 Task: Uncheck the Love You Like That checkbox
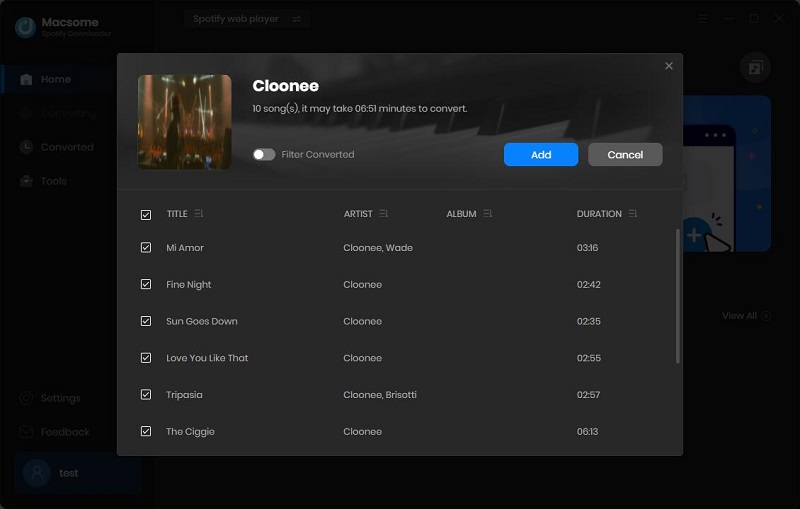(x=146, y=358)
